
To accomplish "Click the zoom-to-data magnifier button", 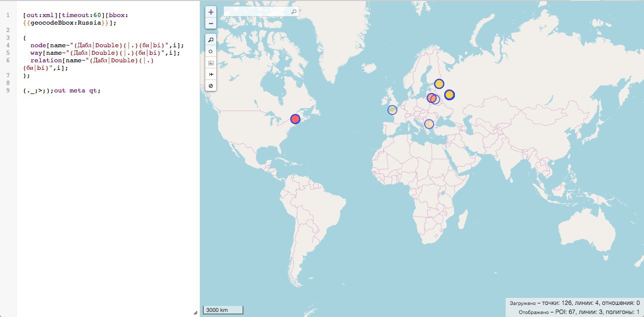I will tap(211, 40).
